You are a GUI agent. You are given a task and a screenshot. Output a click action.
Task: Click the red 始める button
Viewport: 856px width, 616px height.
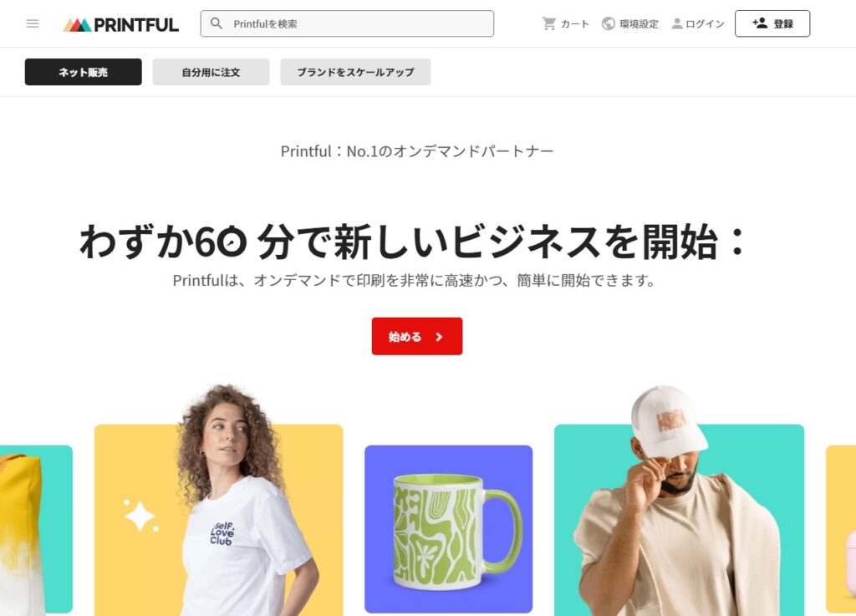[417, 336]
